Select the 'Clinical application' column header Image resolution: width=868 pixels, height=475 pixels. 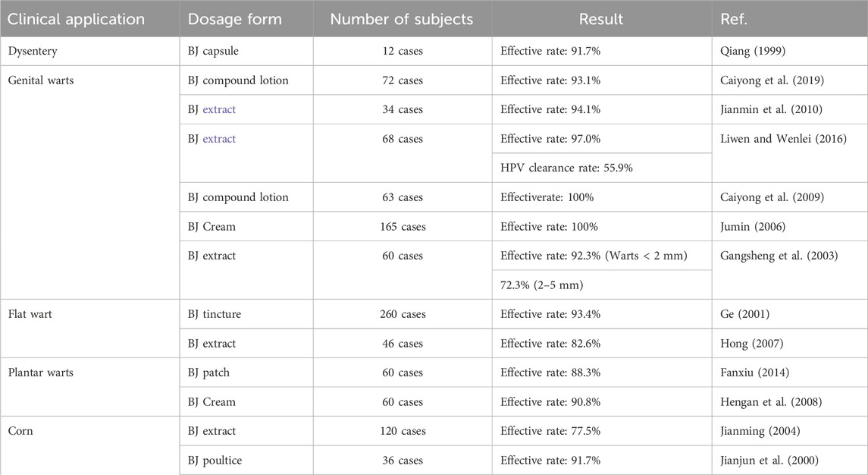[76, 20]
